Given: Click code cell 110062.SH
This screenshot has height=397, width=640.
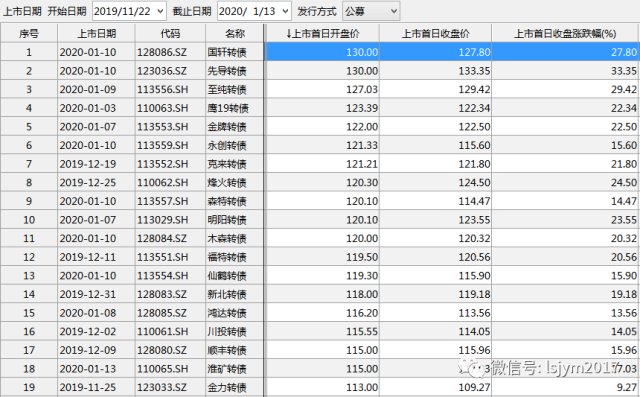Looking at the screenshot, I should click(170, 182).
